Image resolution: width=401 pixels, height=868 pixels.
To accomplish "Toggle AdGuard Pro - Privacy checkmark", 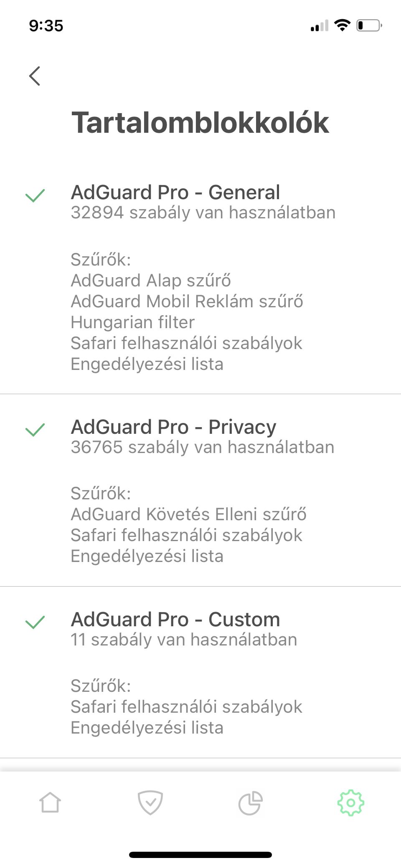I will click(35, 430).
